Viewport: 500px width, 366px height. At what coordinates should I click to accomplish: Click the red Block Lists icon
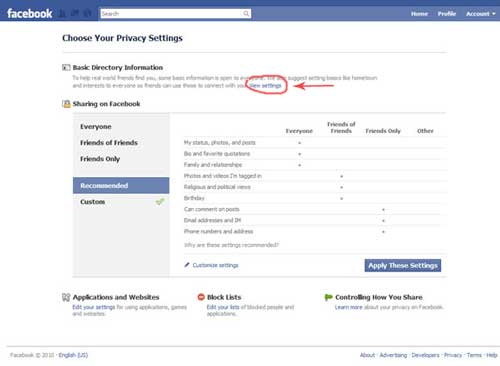click(x=201, y=297)
